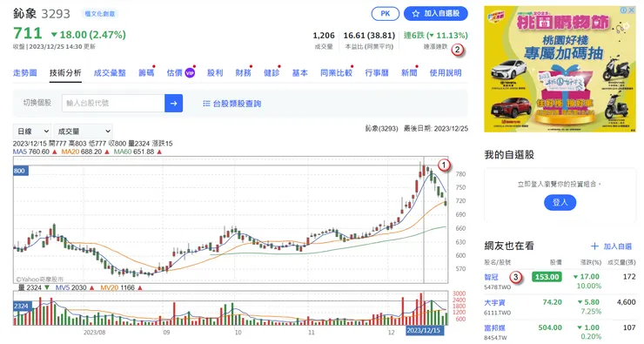Switch to 成交彙整 tab

click(x=110, y=73)
